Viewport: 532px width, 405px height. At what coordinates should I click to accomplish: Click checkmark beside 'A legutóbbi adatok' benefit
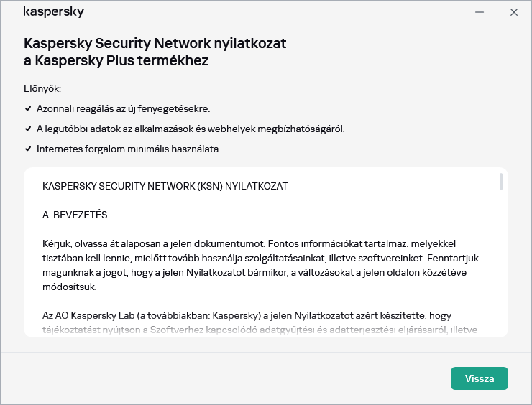(x=28, y=129)
